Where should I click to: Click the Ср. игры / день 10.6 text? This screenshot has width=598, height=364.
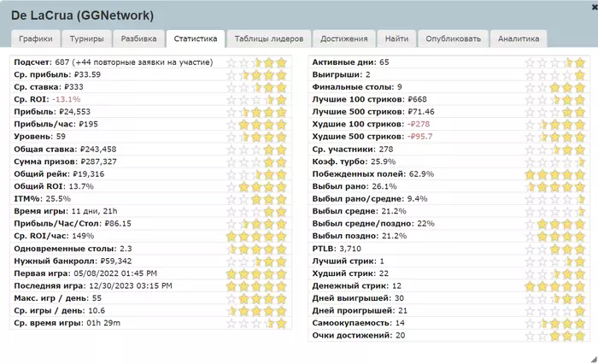(60, 310)
